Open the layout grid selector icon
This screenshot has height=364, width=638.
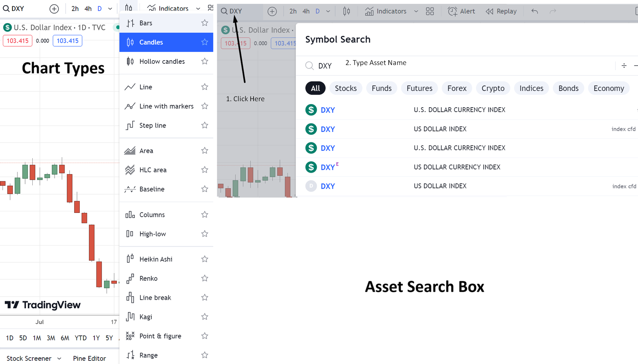pyautogui.click(x=430, y=12)
